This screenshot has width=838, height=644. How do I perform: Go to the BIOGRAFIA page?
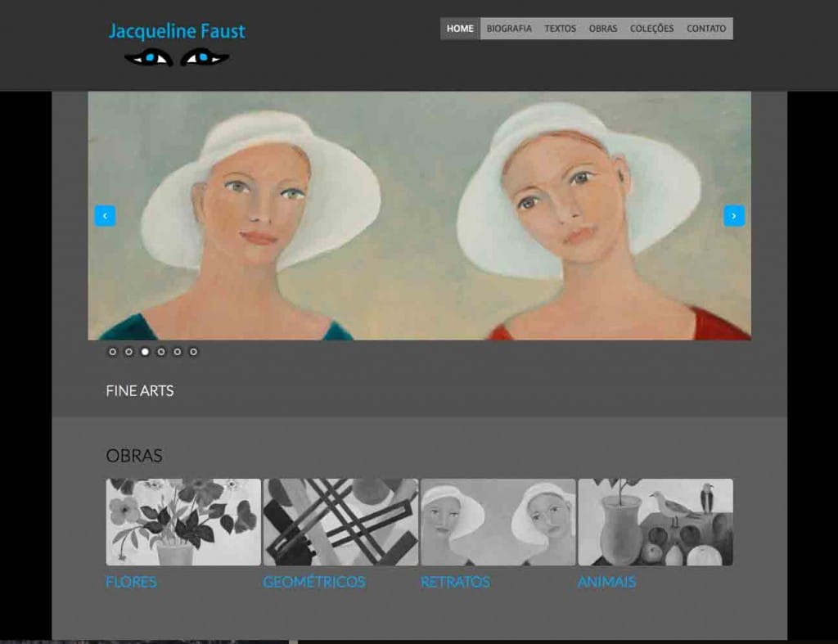point(509,29)
